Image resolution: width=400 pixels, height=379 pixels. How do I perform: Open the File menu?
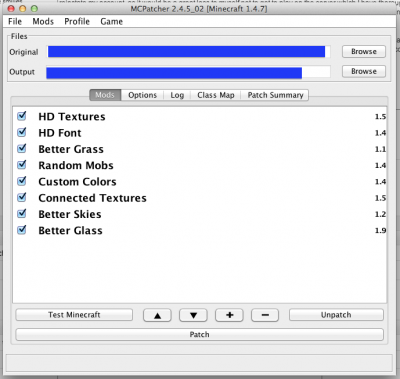(15, 21)
